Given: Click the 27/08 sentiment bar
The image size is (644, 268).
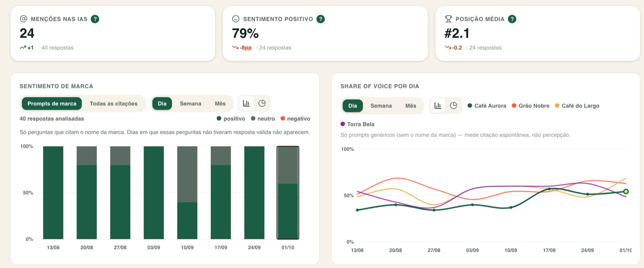Looking at the screenshot, I should click(x=120, y=193).
